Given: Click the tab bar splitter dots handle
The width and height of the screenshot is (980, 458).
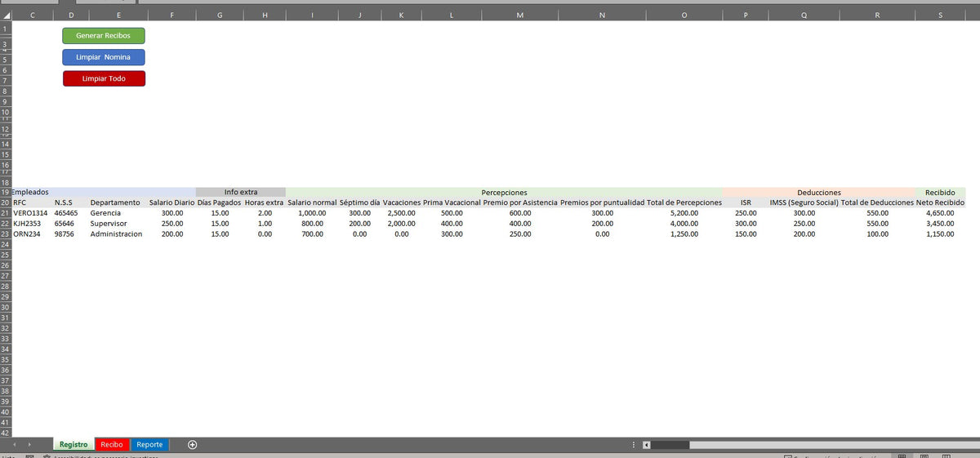Looking at the screenshot, I should 634,445.
